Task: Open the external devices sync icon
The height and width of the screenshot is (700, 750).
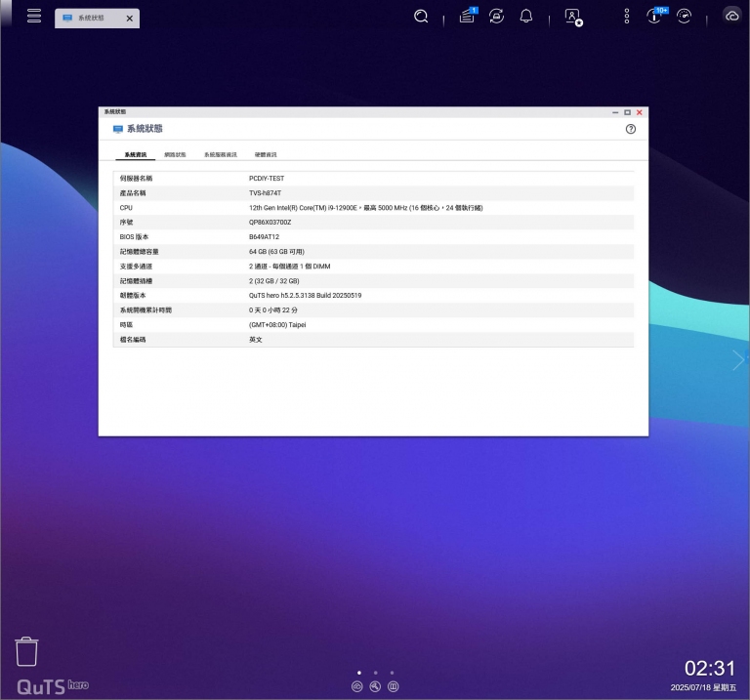Action: click(496, 17)
